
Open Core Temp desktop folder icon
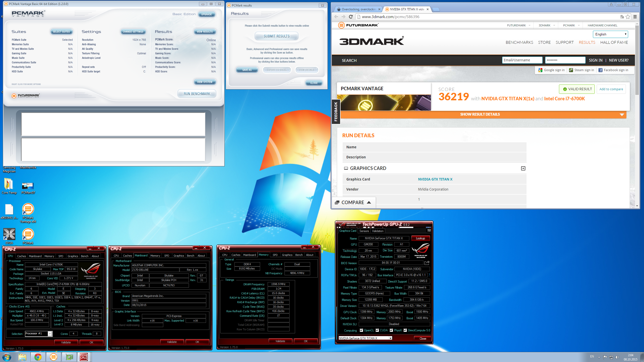point(9,186)
